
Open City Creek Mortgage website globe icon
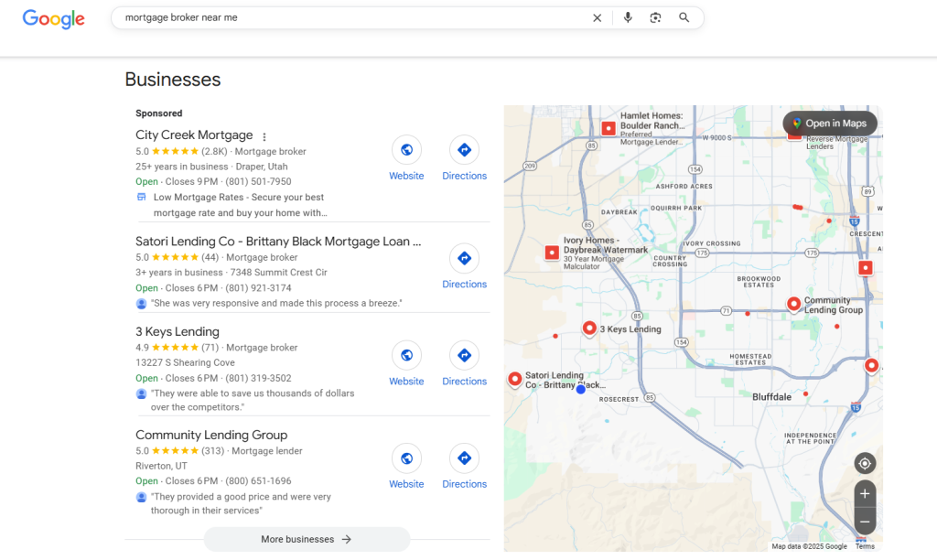click(406, 150)
